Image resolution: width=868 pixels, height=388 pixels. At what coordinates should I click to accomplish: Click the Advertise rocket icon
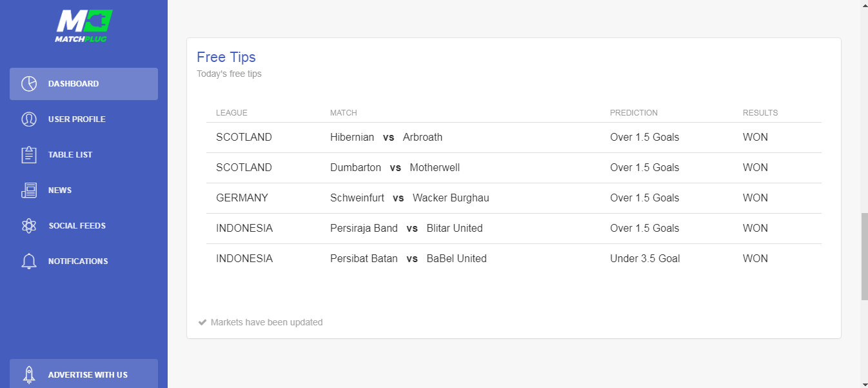(29, 375)
